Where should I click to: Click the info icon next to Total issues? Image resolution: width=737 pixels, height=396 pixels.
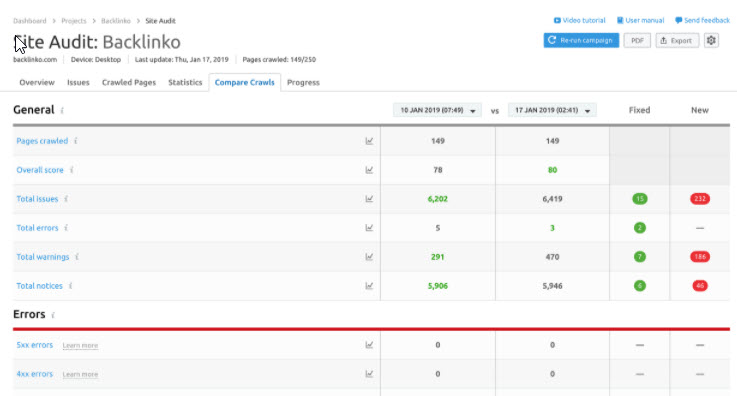point(66,199)
